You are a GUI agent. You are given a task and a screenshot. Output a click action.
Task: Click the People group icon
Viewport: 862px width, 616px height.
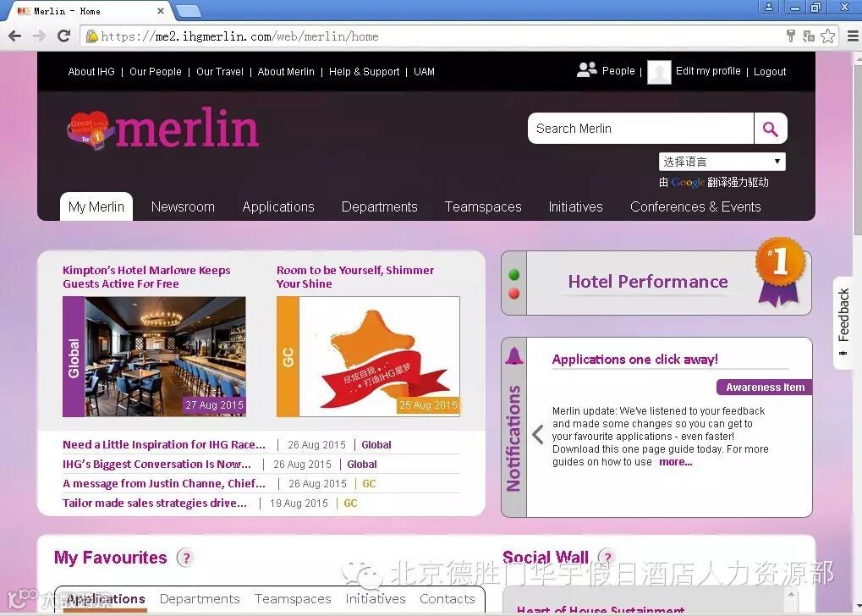586,70
